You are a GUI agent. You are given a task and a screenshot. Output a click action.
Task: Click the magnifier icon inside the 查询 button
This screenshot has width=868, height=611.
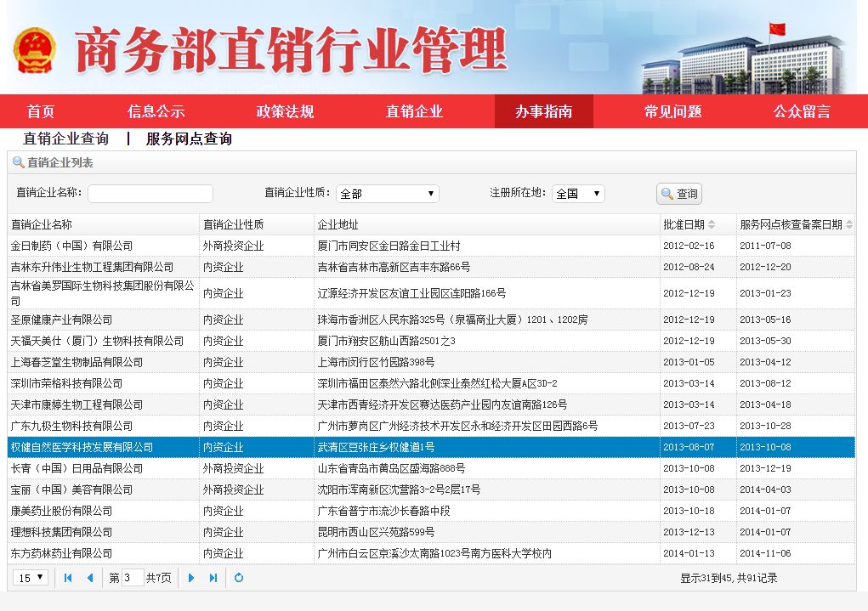click(x=667, y=194)
